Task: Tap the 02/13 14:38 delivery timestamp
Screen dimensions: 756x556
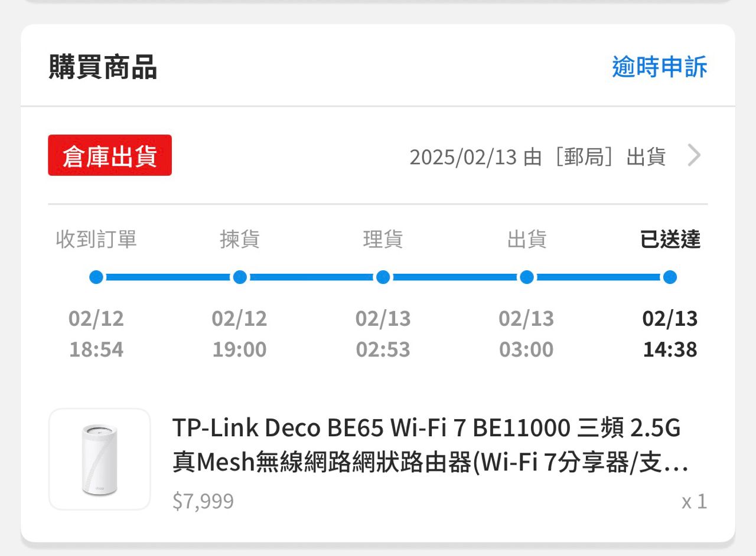Action: pos(670,334)
